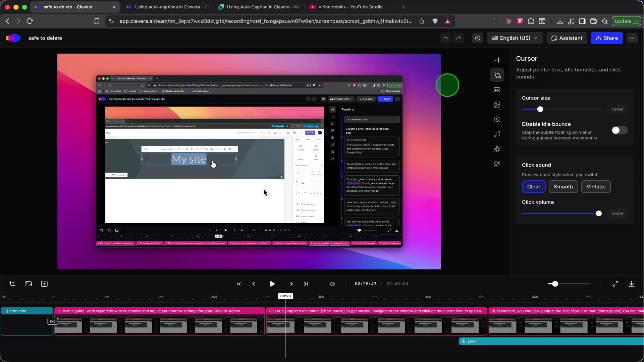Image resolution: width=644 pixels, height=362 pixels.
Task: Select the Smooth click sound
Action: pyautogui.click(x=563, y=187)
